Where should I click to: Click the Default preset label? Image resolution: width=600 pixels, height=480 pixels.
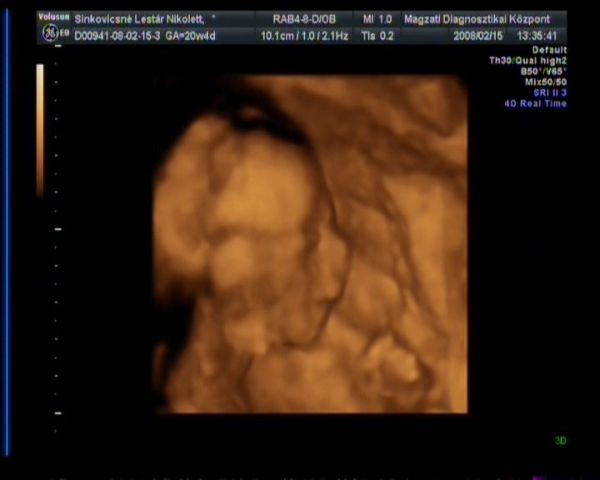[x=549, y=49]
